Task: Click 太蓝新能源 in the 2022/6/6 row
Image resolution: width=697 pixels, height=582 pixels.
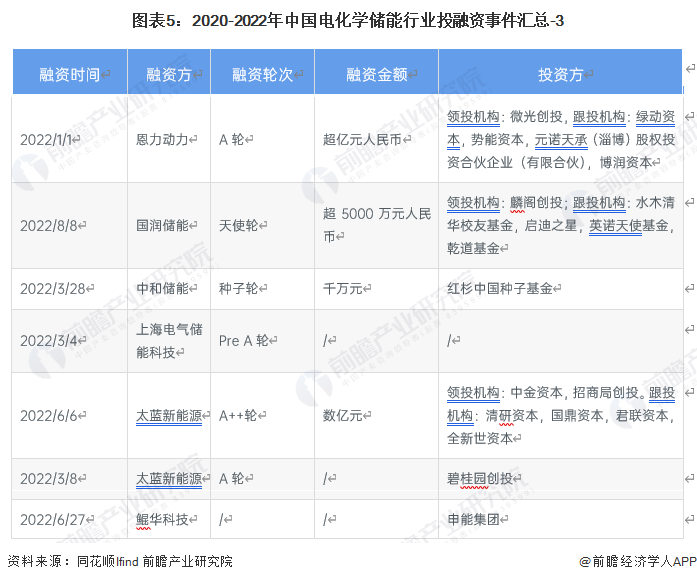Action: (x=169, y=416)
